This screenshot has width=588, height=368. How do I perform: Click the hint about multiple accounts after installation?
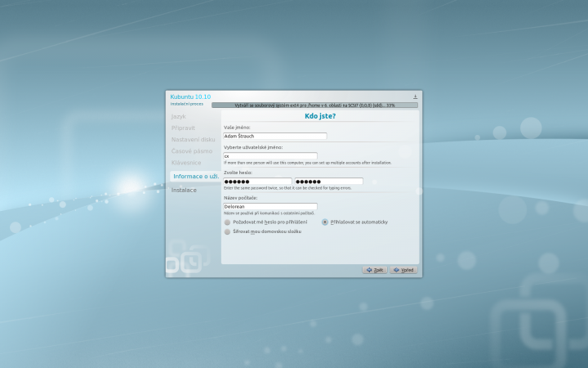(308, 163)
